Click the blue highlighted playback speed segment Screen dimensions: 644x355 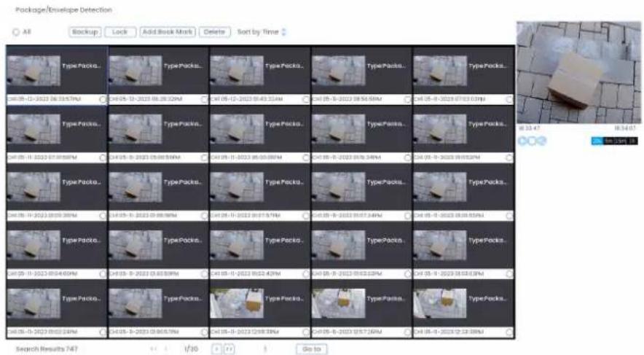tap(597, 141)
